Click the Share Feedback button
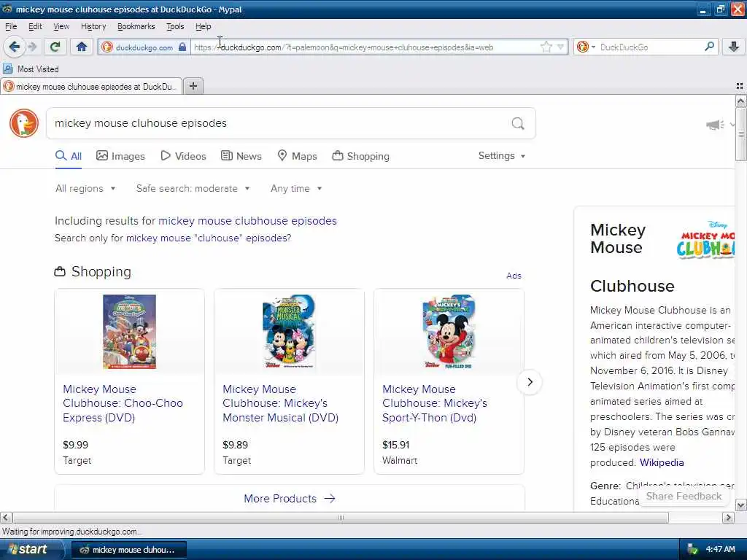 pyautogui.click(x=684, y=496)
